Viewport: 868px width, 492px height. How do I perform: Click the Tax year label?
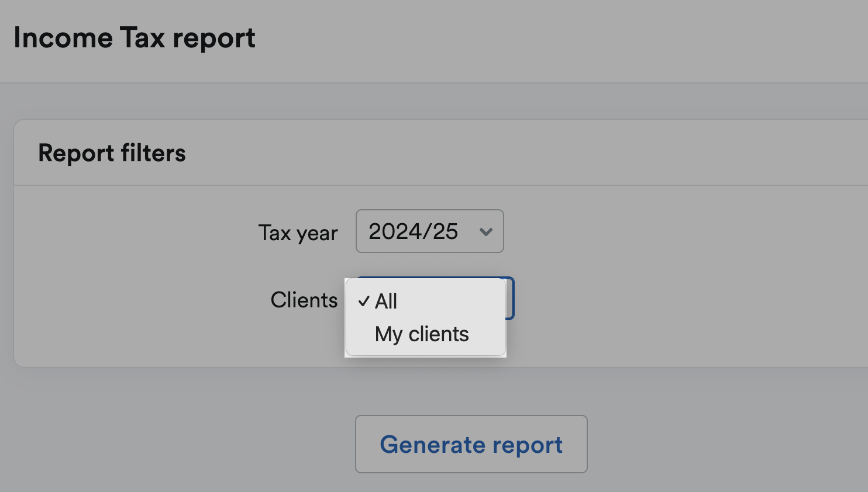[x=298, y=233]
